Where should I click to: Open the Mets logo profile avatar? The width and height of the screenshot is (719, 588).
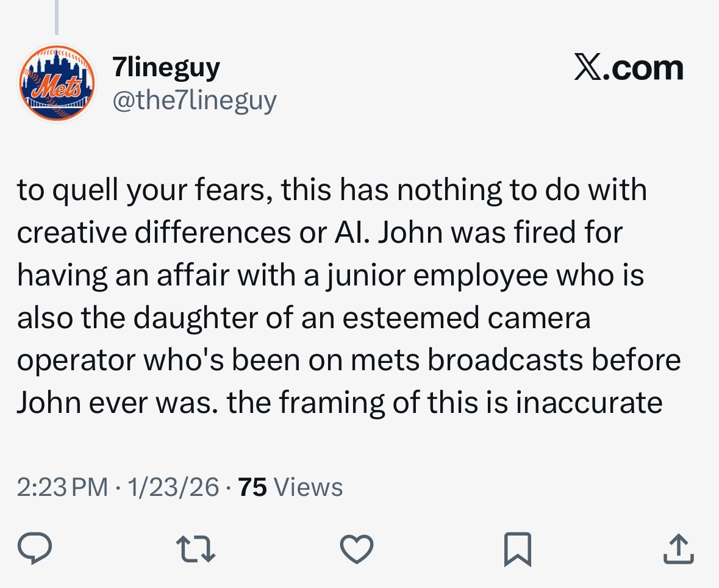[56, 84]
